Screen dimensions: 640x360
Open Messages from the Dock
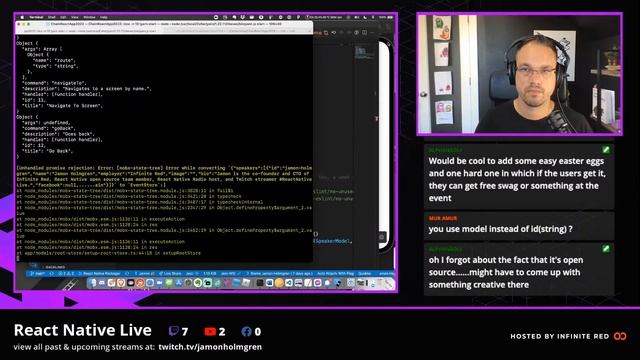click(169, 282)
